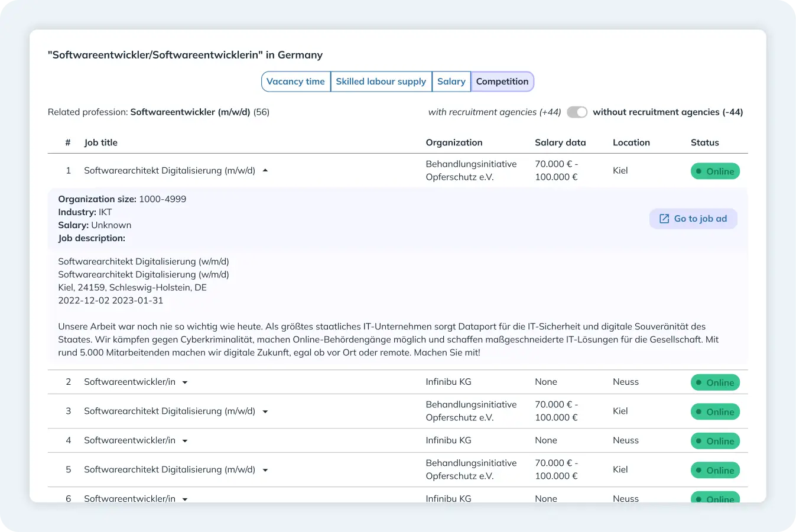This screenshot has width=796, height=532.
Task: Click the Online status badge in row 1
Action: [715, 171]
